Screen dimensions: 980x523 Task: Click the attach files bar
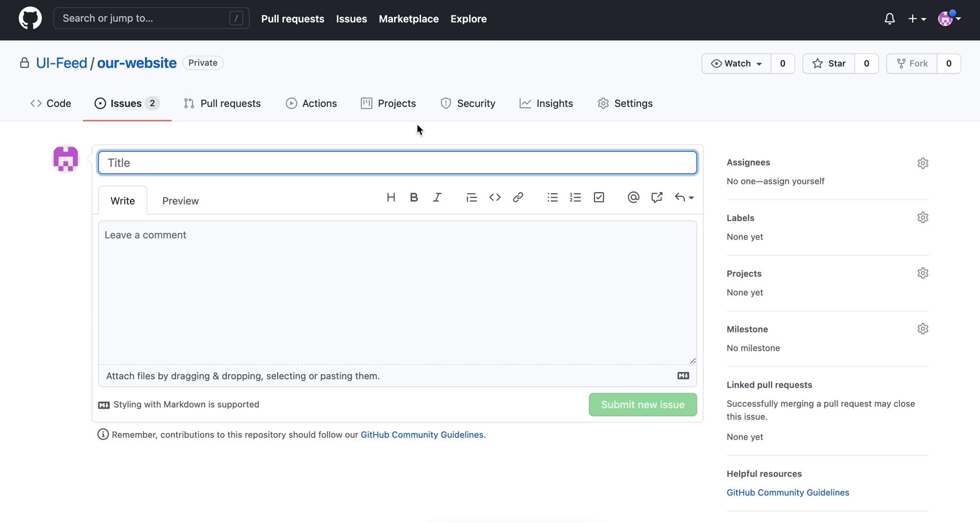click(x=398, y=376)
